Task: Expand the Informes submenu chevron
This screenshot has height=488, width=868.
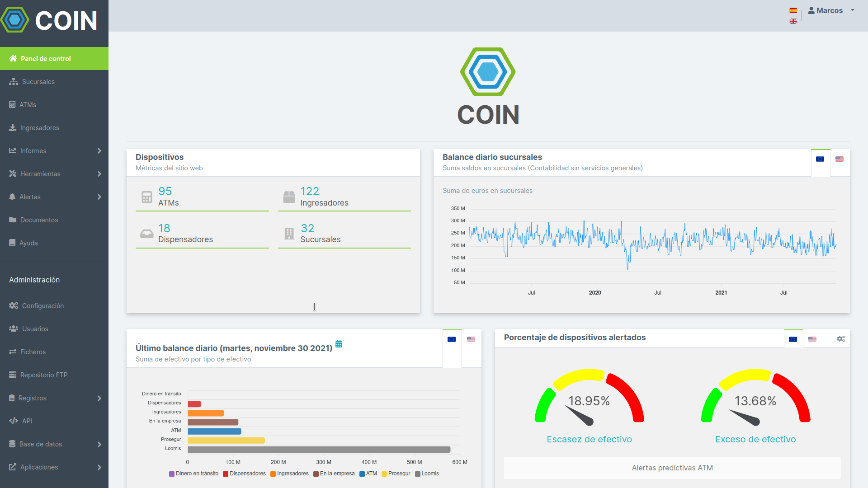Action: [x=99, y=151]
